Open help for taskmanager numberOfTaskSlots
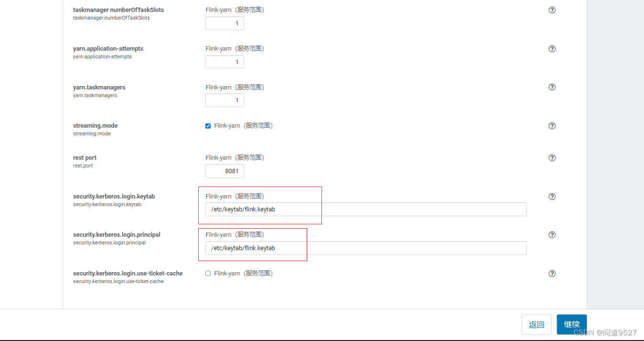Viewport: 644px width, 341px height. coord(552,10)
